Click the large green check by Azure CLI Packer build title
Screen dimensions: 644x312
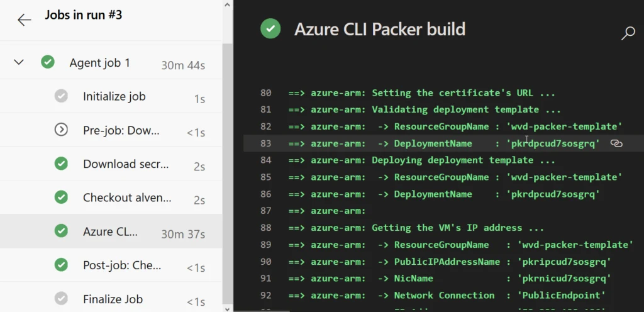coord(270,29)
